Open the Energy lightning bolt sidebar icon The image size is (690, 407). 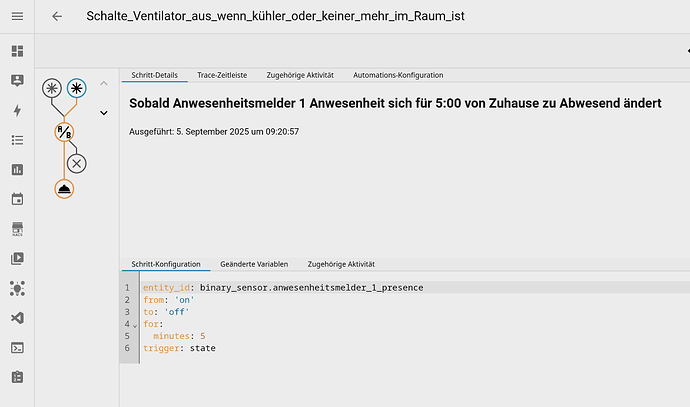(x=17, y=110)
